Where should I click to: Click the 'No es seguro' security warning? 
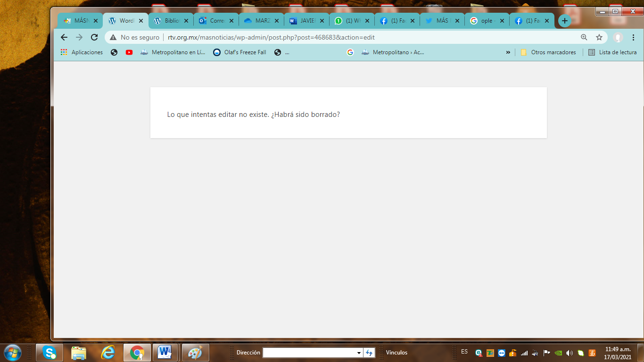[x=135, y=37]
